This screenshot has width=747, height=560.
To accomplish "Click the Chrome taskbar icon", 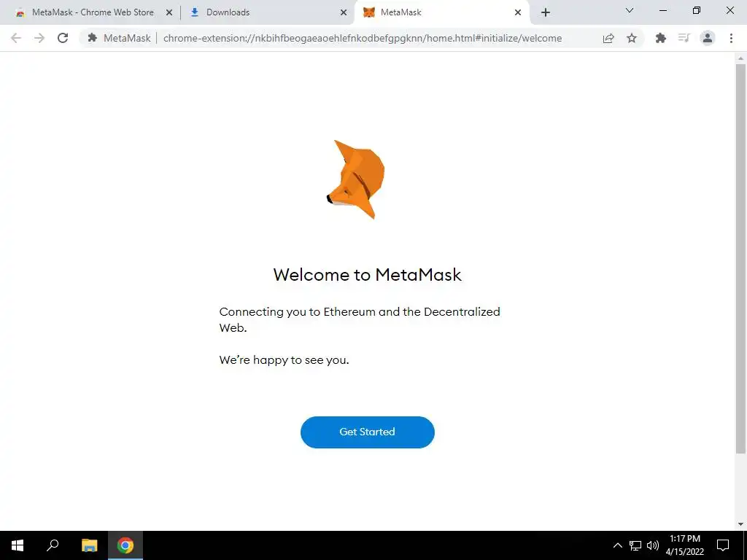I will 125,545.
